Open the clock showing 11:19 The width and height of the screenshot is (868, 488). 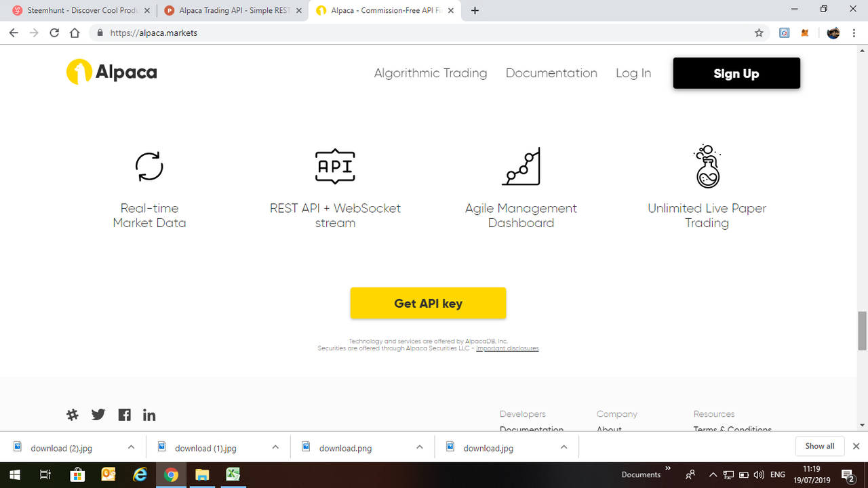tap(810, 474)
